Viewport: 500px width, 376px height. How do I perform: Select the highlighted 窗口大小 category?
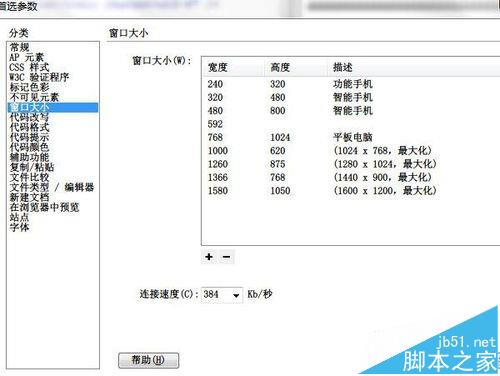(x=53, y=107)
